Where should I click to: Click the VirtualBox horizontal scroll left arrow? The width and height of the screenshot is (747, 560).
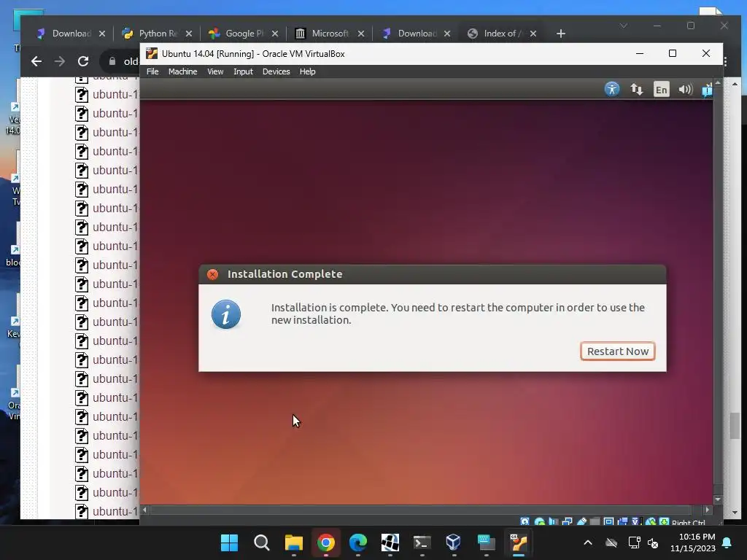145,510
